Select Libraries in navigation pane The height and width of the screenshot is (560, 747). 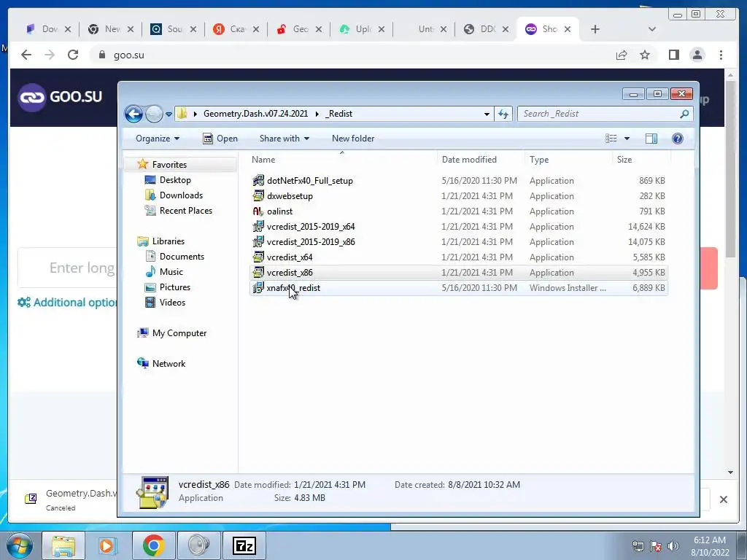click(x=168, y=241)
